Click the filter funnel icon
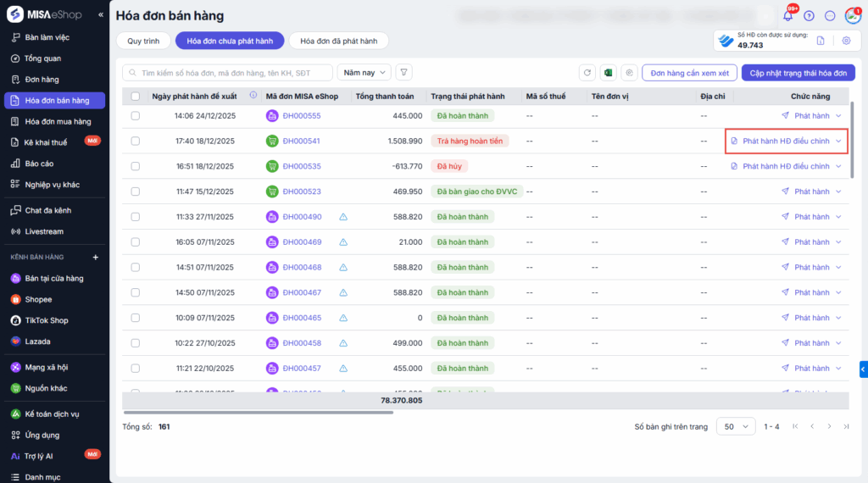Viewport: 868px width, 483px height. point(404,73)
